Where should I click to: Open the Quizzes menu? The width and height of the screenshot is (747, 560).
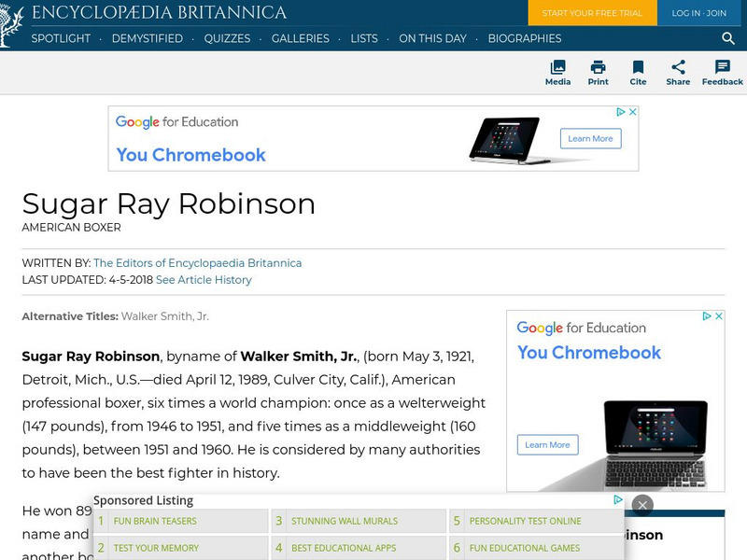pos(230,39)
